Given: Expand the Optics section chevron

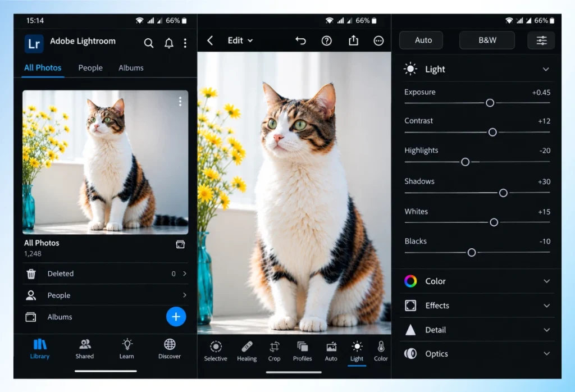Looking at the screenshot, I should [547, 354].
